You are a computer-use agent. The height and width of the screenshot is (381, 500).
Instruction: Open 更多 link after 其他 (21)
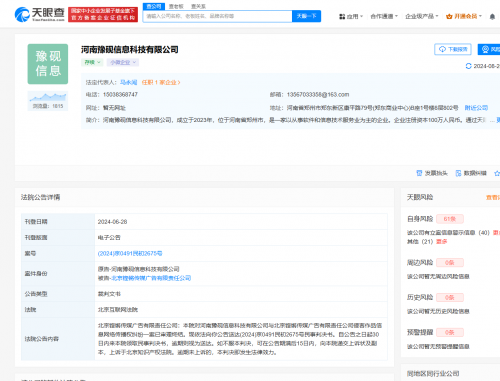click(442, 241)
